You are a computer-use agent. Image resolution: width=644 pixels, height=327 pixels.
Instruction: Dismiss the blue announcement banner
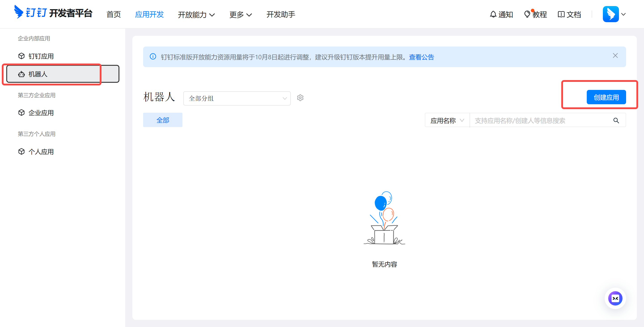click(x=615, y=56)
